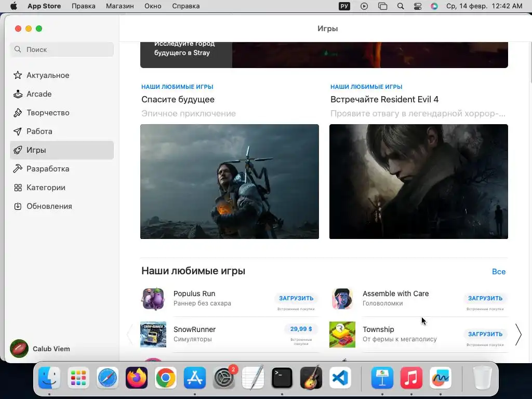Image resolution: width=532 pixels, height=399 pixels.
Task: Open the Trash in the Dock
Action: click(x=483, y=378)
